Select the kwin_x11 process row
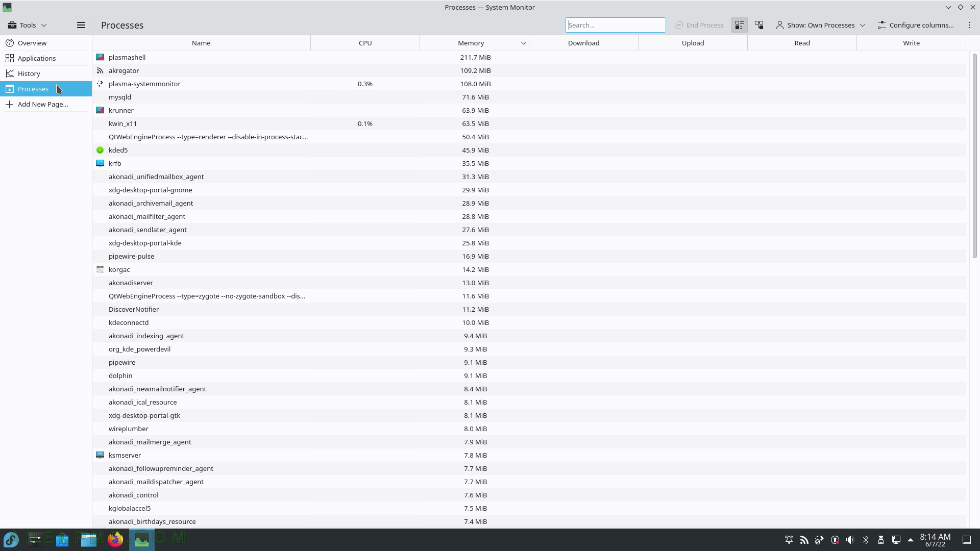Screen dimensions: 980x551 point(529,123)
